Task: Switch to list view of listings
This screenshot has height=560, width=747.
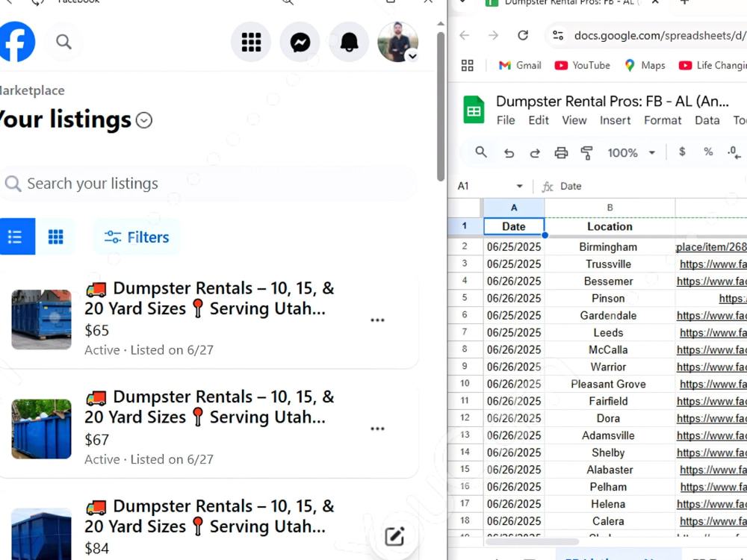Action: click(16, 237)
